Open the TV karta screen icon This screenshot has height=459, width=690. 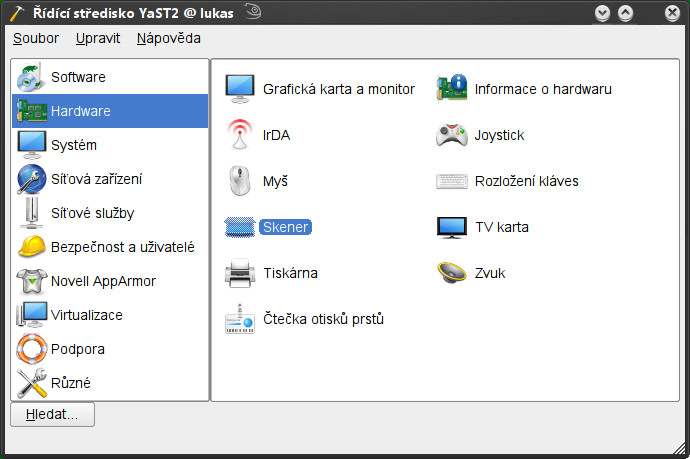point(451,227)
